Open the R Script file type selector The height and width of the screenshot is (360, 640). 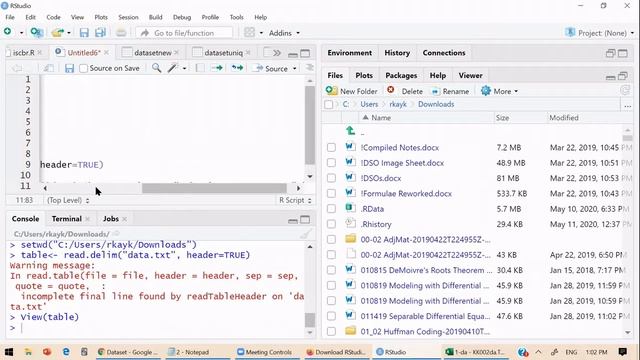tap(295, 200)
